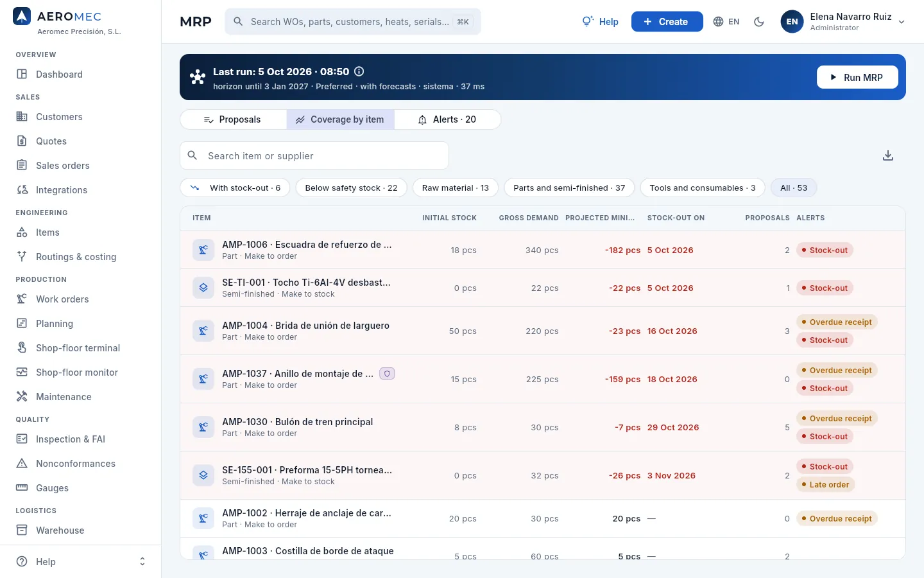The height and width of the screenshot is (578, 924).
Task: Open Inspection & FAI
Action: point(80,439)
